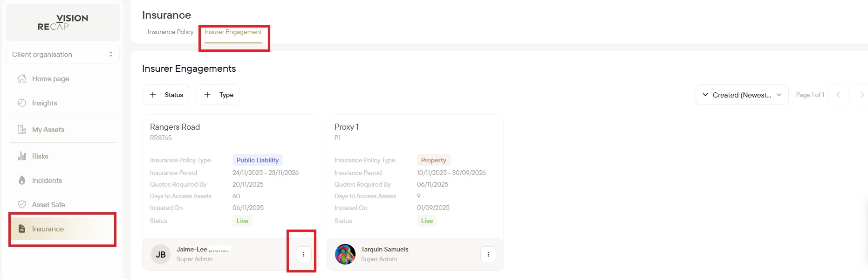
Task: Click the 10/11/2025 - 30/09/2026 insurance period
Action: click(x=451, y=173)
